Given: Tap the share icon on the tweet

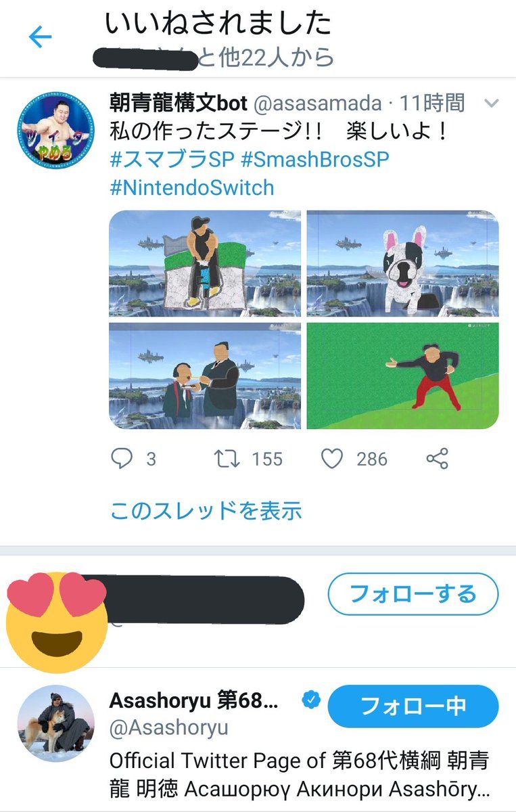Looking at the screenshot, I should [438, 459].
